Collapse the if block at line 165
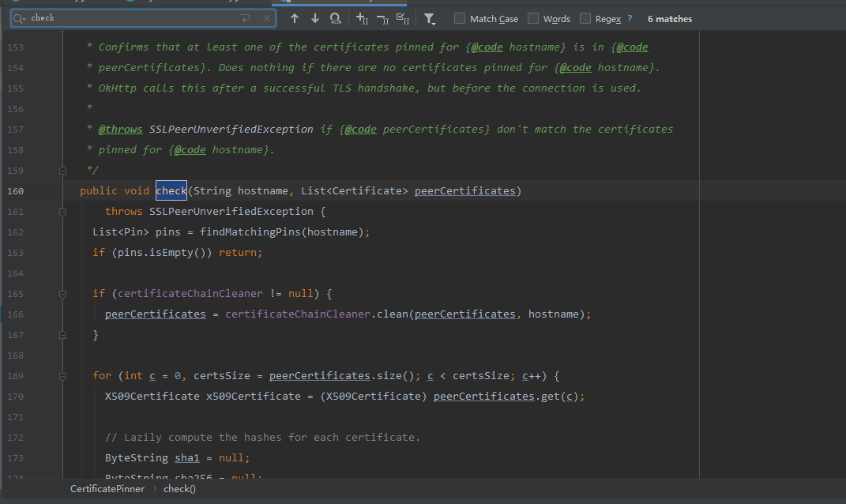Viewport: 846px width, 504px height. pyautogui.click(x=62, y=294)
